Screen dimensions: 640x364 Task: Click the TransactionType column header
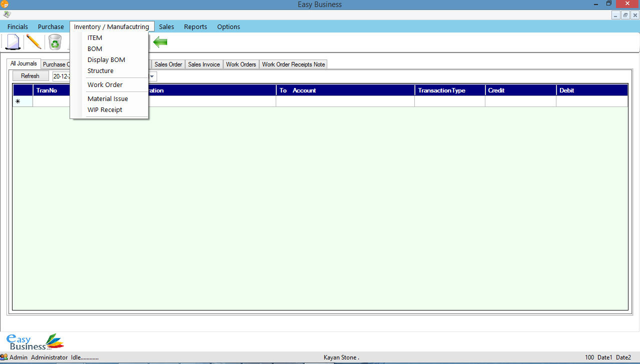pyautogui.click(x=450, y=90)
